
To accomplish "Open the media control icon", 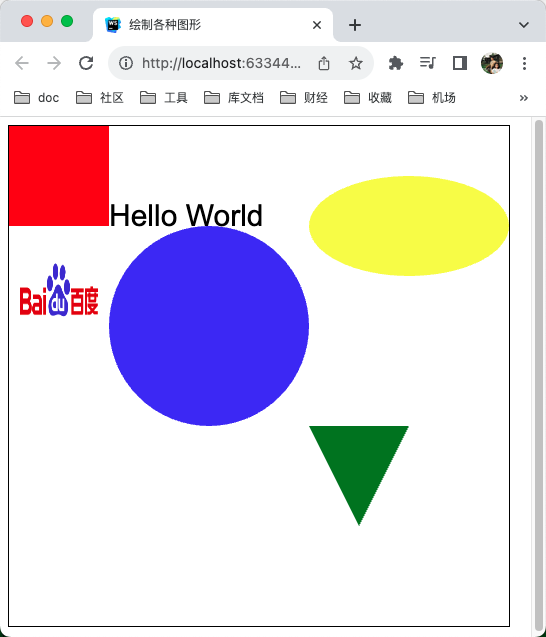I will click(x=427, y=63).
